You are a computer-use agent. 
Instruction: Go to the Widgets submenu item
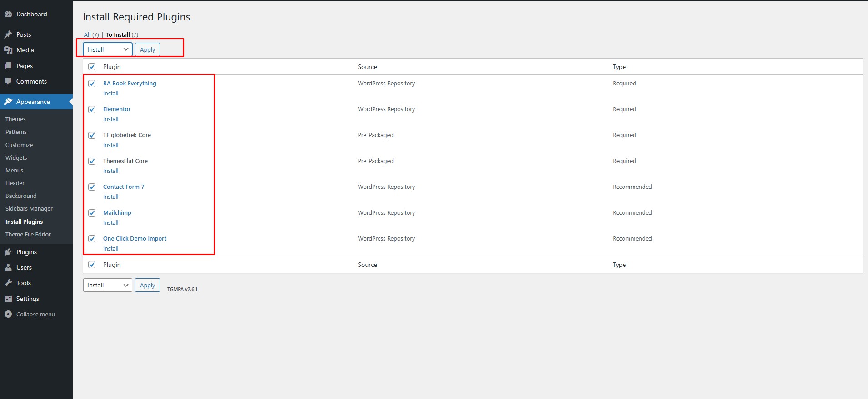[x=16, y=158]
